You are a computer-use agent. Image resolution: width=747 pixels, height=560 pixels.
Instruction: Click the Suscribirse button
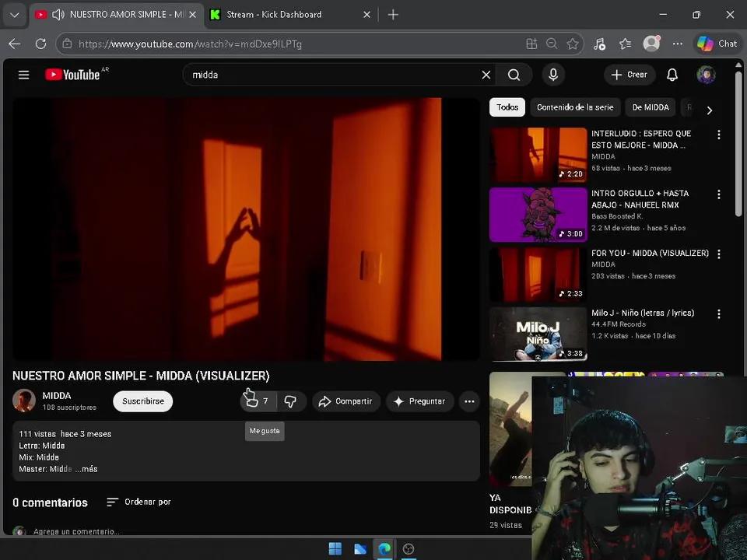tap(142, 401)
